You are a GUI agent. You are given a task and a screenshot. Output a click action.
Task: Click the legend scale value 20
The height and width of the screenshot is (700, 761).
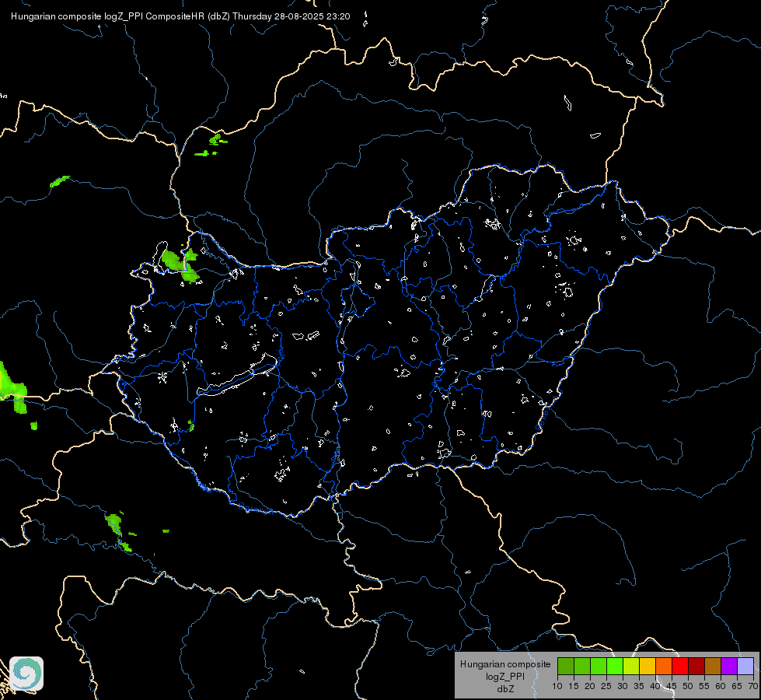point(590,687)
